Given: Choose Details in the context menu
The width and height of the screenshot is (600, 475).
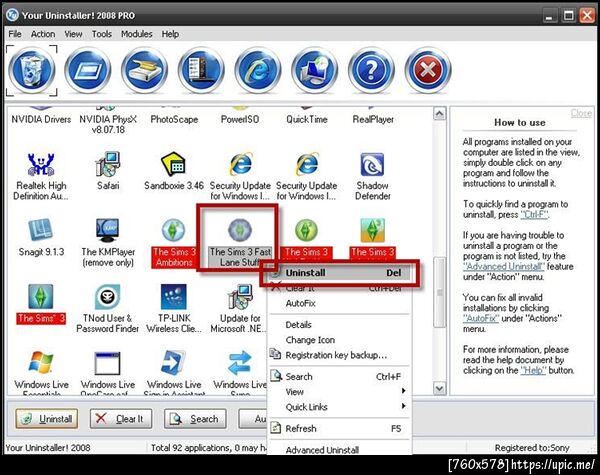Looking at the screenshot, I should click(339, 325).
